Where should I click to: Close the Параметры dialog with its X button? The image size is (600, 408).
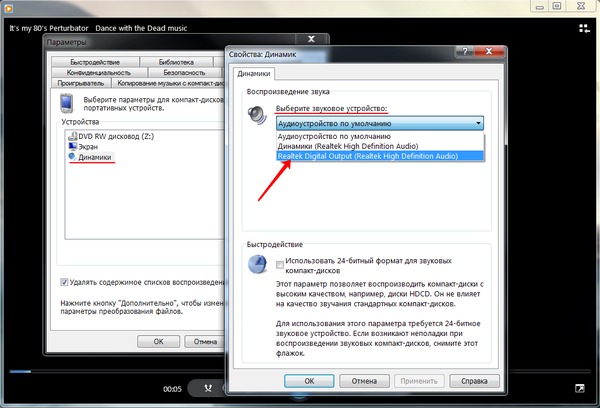tap(311, 39)
